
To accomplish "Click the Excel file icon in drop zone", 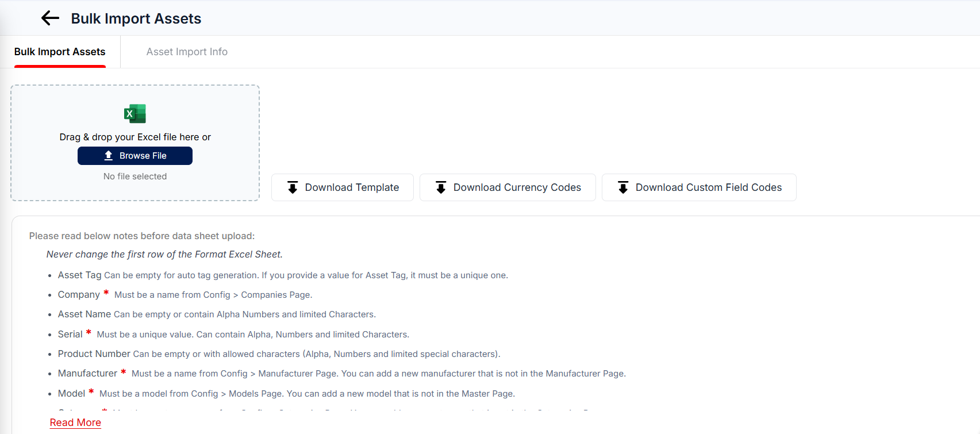I will pos(135,114).
